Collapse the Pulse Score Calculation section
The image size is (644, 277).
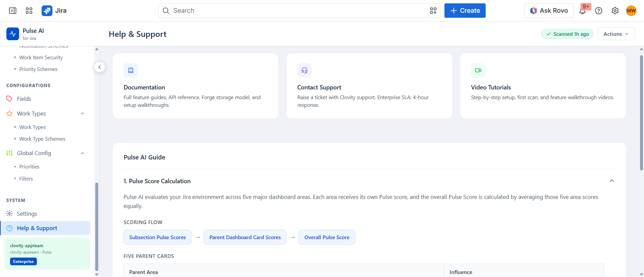click(612, 181)
